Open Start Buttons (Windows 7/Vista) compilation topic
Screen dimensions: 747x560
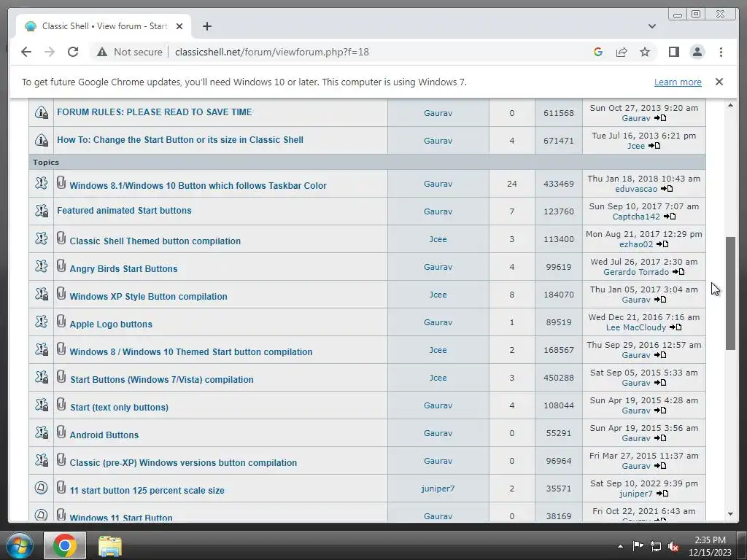[161, 379]
